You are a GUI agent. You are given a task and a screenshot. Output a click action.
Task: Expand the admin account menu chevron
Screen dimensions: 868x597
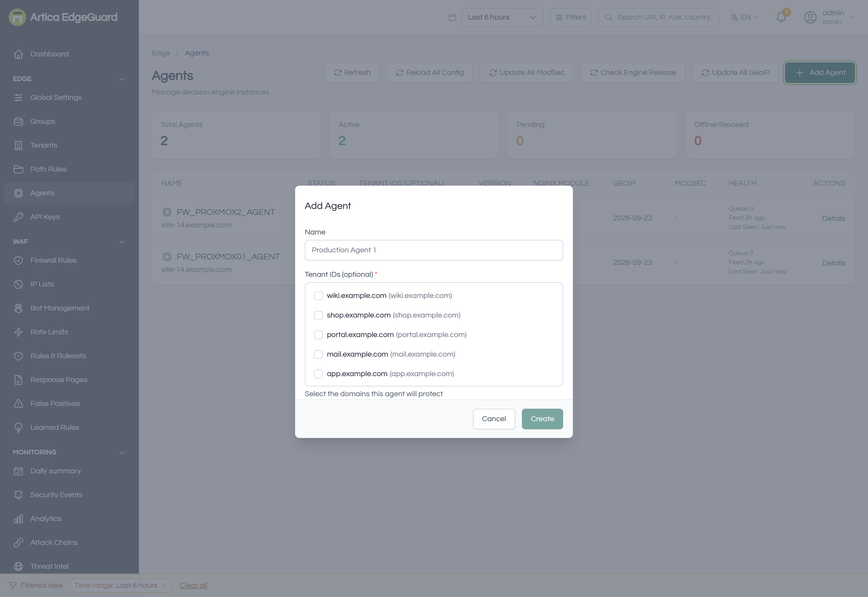point(852,17)
